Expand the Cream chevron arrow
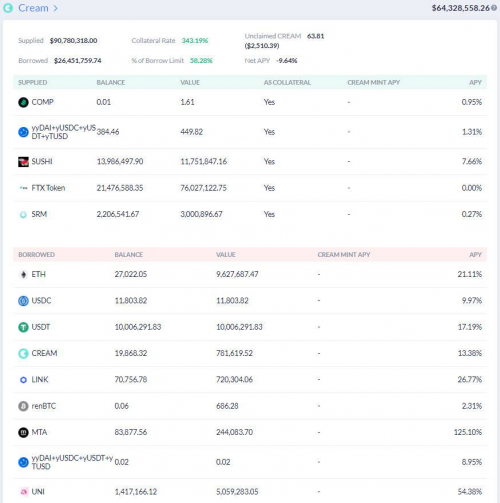The width and height of the screenshot is (500, 503). pos(55,8)
